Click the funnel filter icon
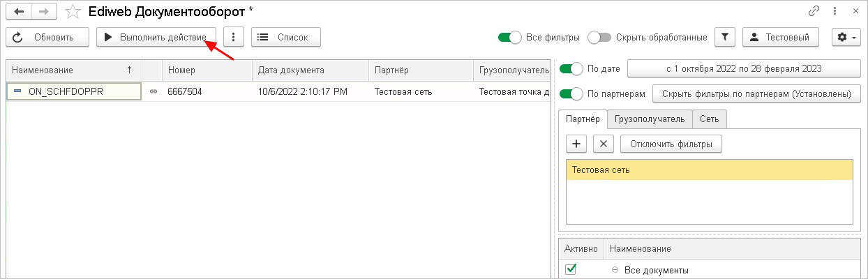 (x=726, y=37)
